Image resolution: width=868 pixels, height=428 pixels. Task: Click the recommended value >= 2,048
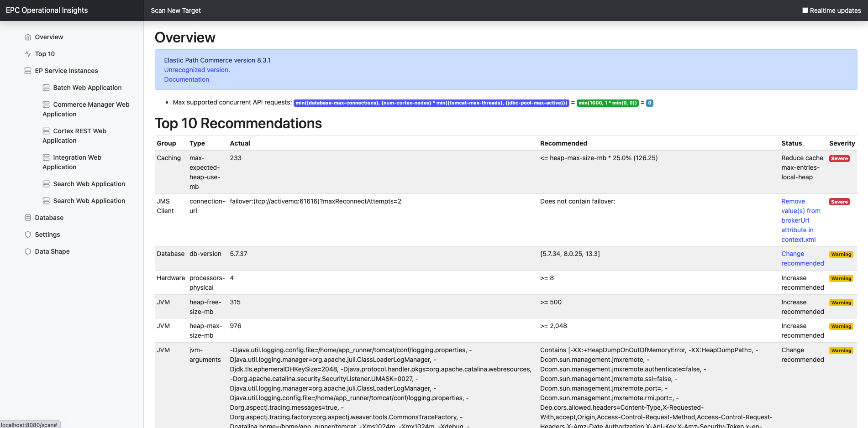click(x=553, y=326)
